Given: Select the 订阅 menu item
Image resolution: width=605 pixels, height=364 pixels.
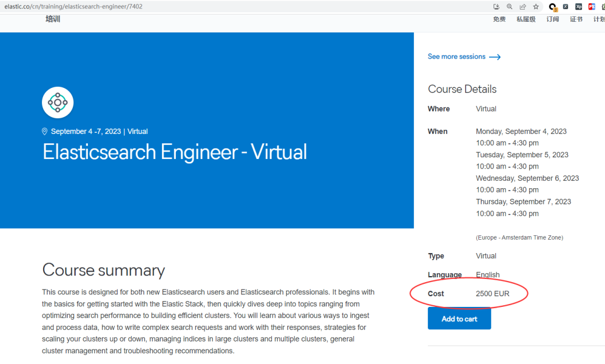Looking at the screenshot, I should pos(553,19).
